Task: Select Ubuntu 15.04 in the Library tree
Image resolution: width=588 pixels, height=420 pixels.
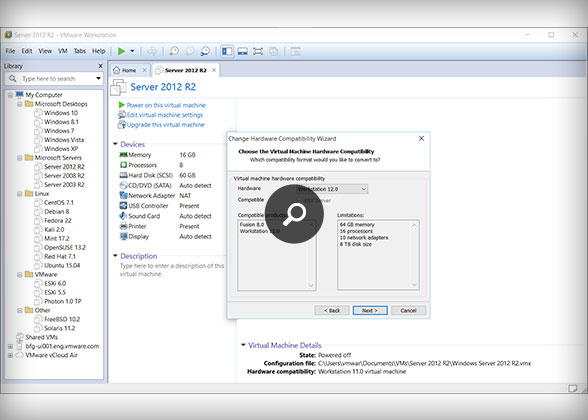Action: click(x=62, y=265)
